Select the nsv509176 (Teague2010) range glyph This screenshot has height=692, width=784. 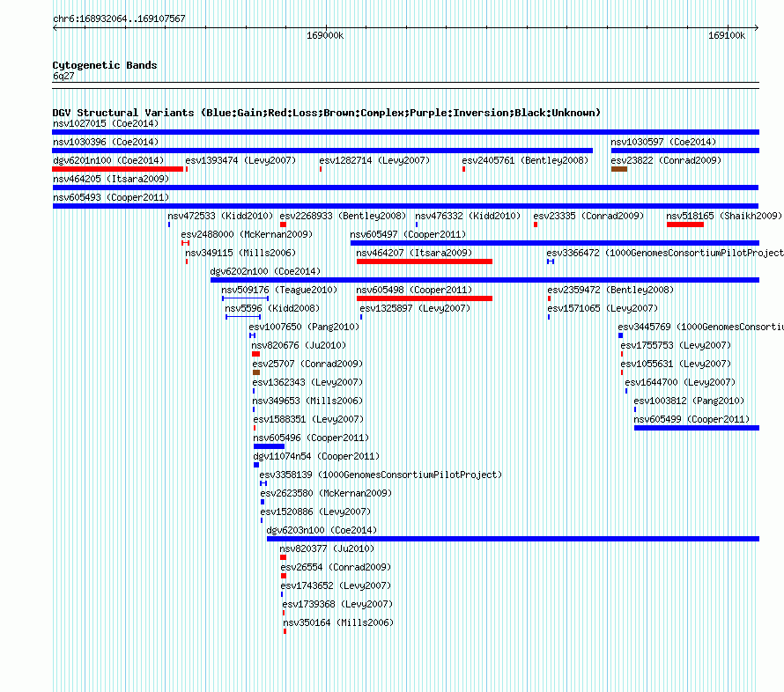tap(246, 298)
